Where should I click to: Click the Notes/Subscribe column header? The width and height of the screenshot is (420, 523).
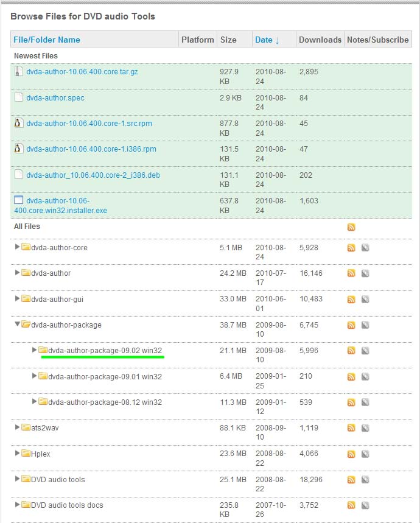pos(377,40)
